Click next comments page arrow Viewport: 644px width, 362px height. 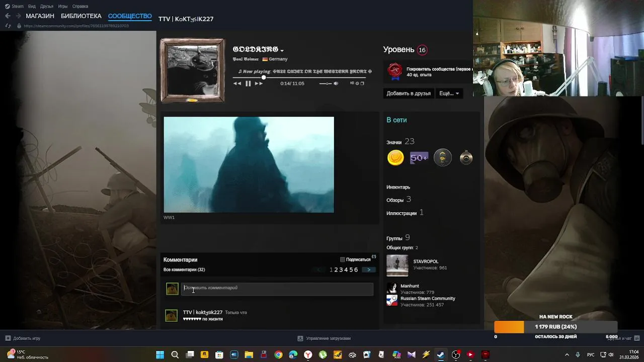(x=369, y=270)
